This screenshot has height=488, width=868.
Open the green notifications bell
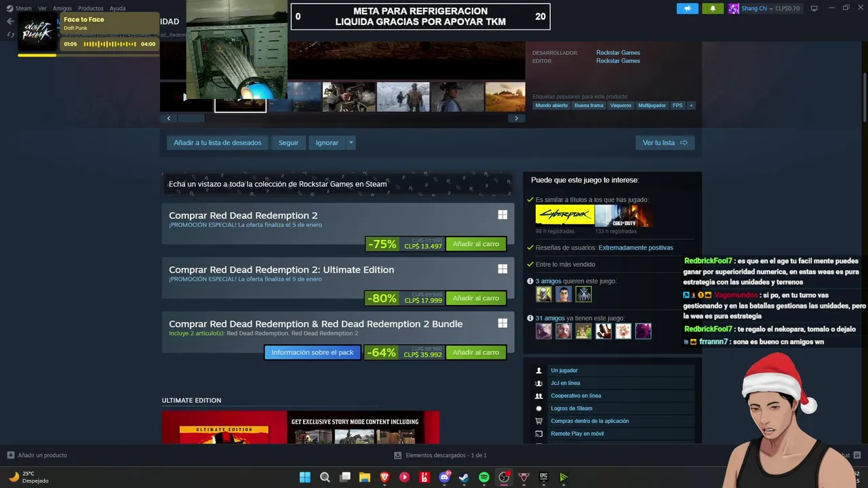[712, 8]
